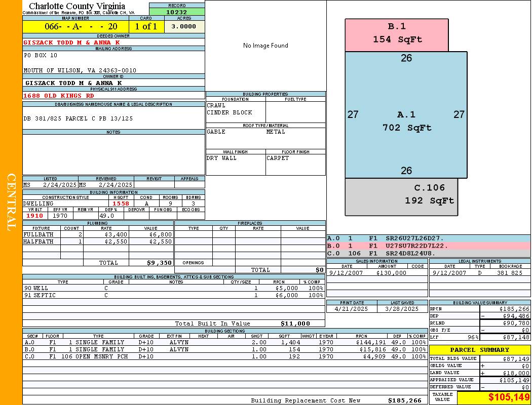The height and width of the screenshot is (405, 532).
Task: Click sketch code line SR24D8L24U8.
Action: (410, 254)
